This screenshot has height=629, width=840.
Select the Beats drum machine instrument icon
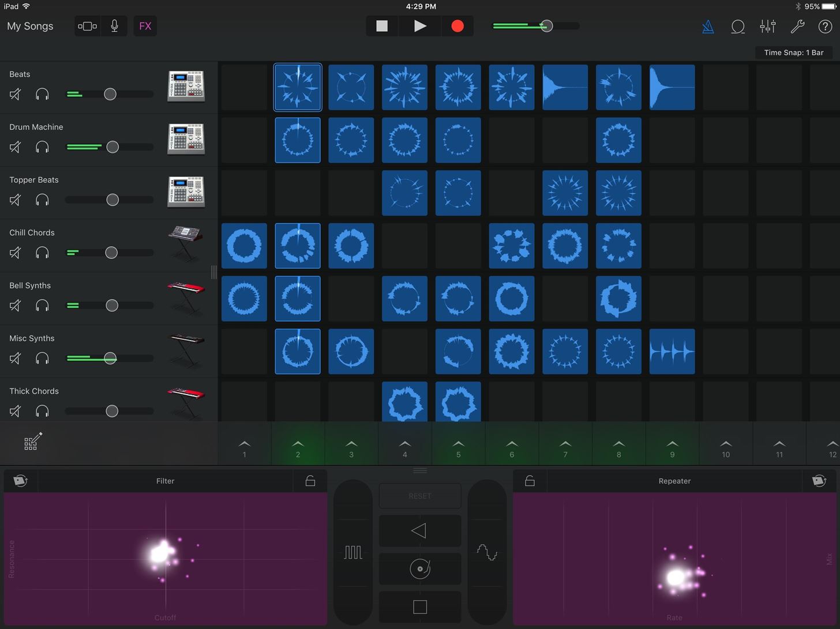point(186,86)
